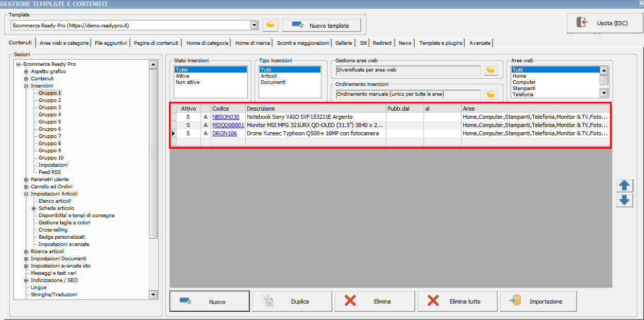Click folder icon beside Ordinamento inserzioni
Viewport: 644px width, 320px height.
tap(491, 94)
